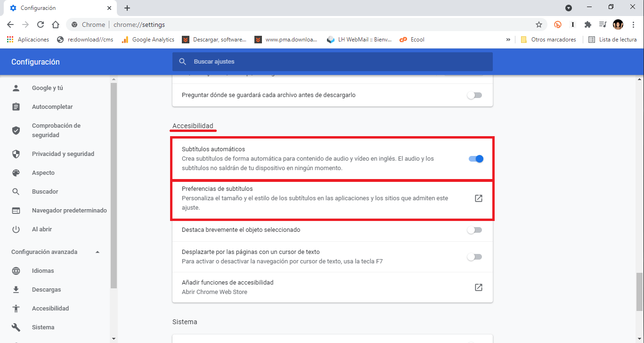
Task: Turn off Subtítulos automáticos switch
Action: coord(476,159)
